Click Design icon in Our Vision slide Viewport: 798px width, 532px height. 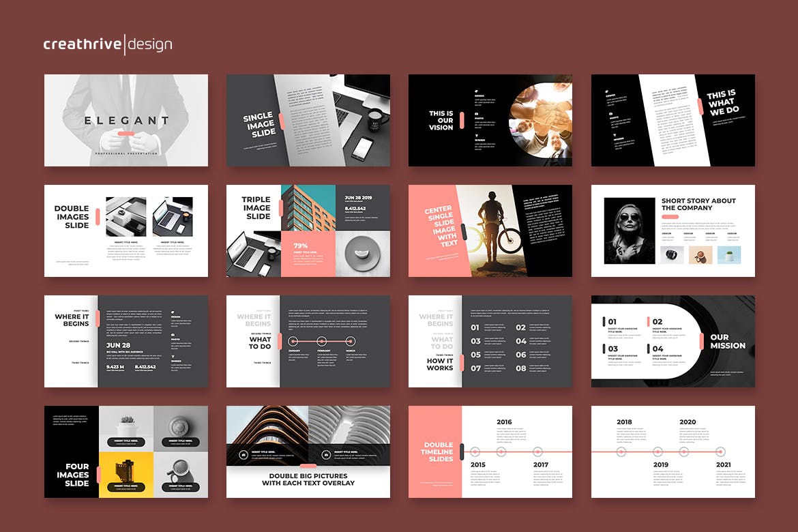tap(477, 90)
